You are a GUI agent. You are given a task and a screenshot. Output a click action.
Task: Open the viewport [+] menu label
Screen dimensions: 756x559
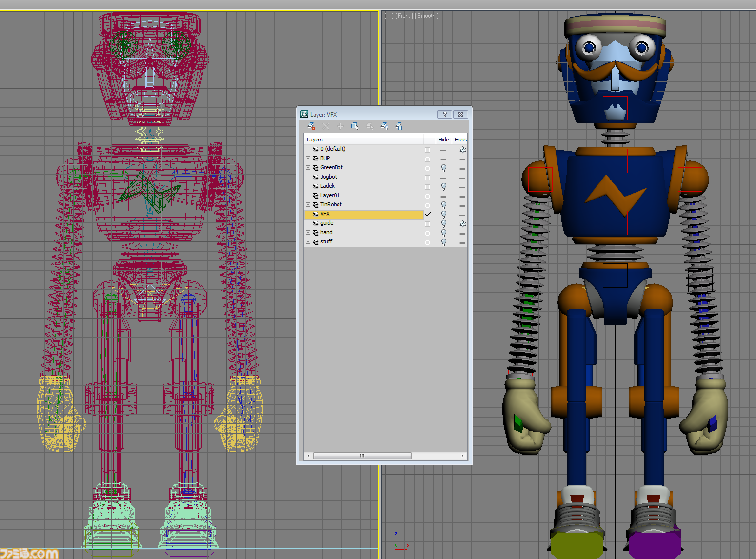(389, 16)
